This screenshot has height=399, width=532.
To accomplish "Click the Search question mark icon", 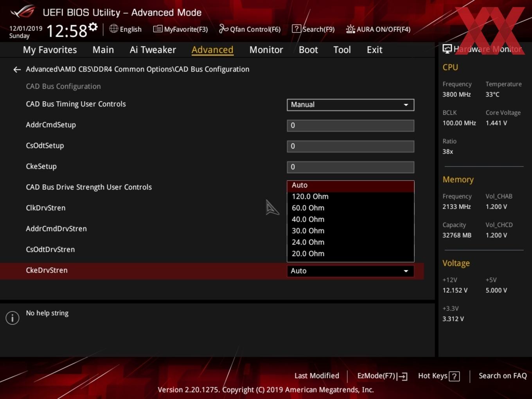I will pos(297,29).
